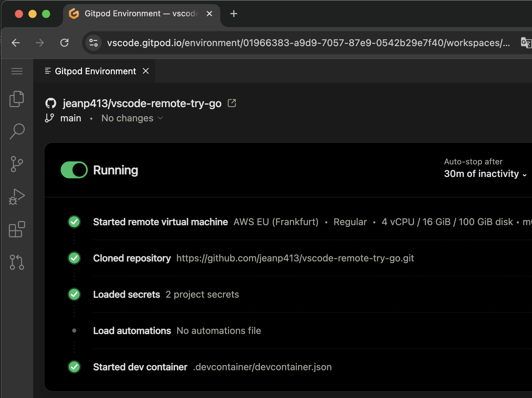
Task: Click the .devcontainer/devcontainer.json path
Action: click(262, 367)
